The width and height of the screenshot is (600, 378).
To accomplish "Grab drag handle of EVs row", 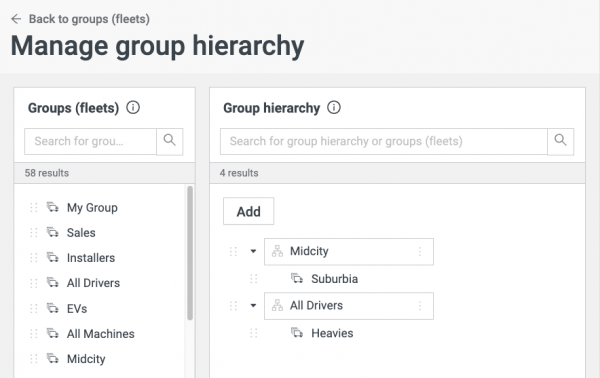I will 34,308.
